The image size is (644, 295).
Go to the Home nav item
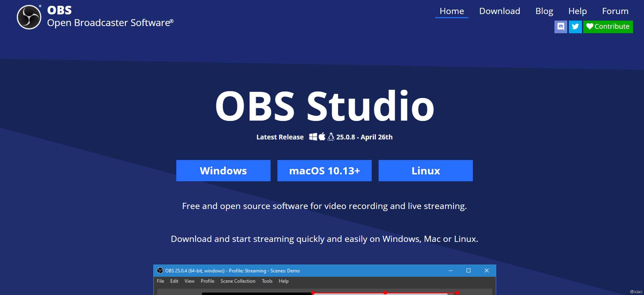pyautogui.click(x=452, y=11)
